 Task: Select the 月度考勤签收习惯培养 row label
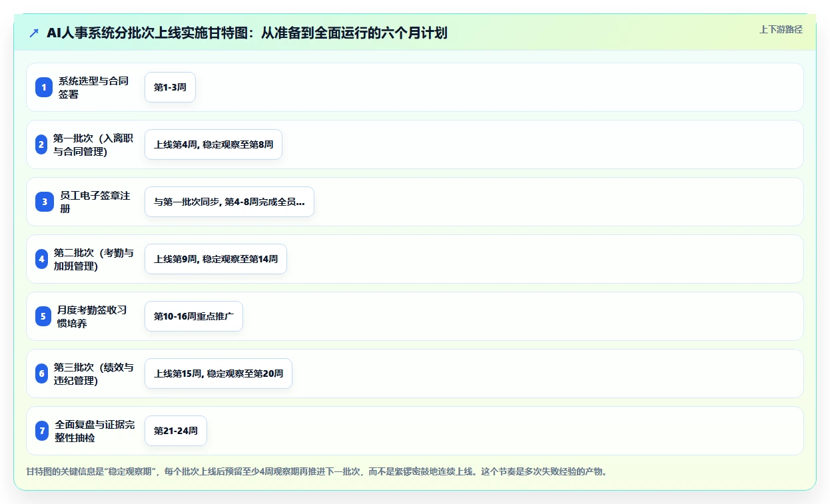[93, 316]
